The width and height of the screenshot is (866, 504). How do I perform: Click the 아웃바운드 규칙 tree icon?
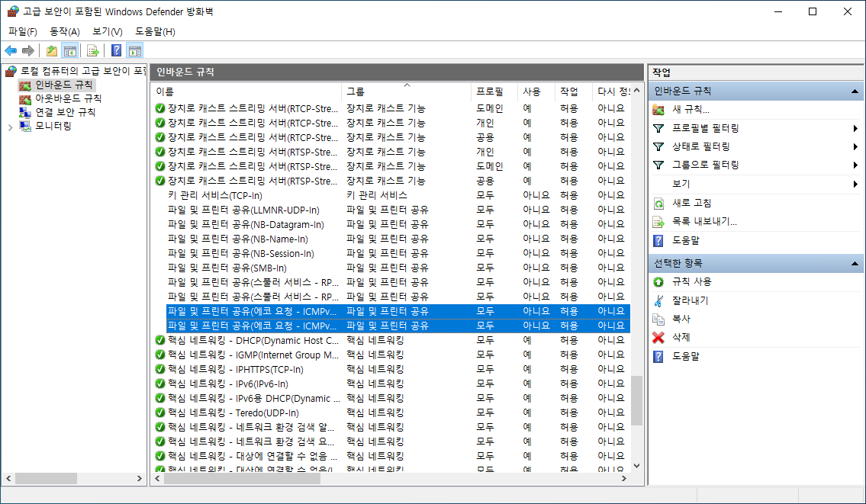(25, 99)
